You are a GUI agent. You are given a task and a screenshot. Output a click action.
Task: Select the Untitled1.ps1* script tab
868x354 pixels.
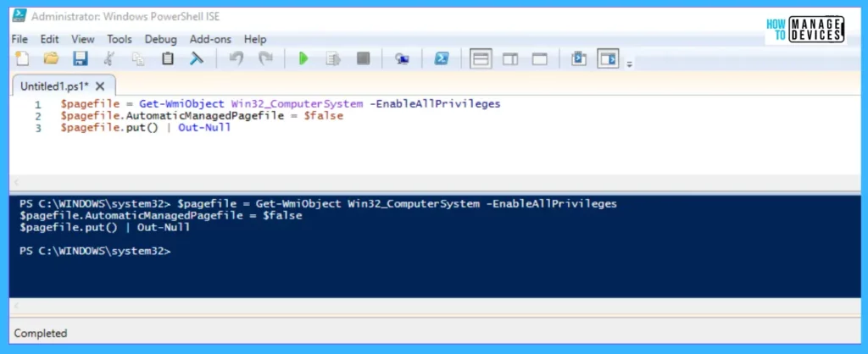[x=55, y=86]
